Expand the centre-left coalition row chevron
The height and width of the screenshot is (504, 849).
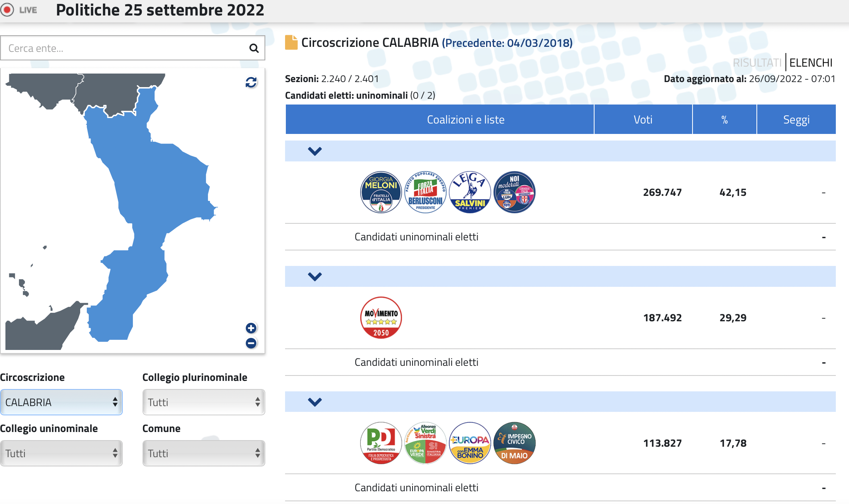315,402
